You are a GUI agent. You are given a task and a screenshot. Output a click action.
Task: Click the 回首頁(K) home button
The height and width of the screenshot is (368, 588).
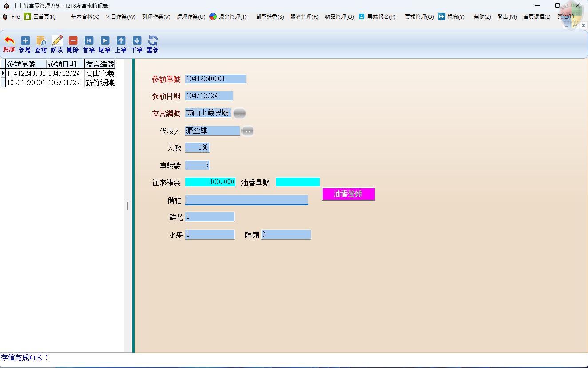pyautogui.click(x=40, y=17)
